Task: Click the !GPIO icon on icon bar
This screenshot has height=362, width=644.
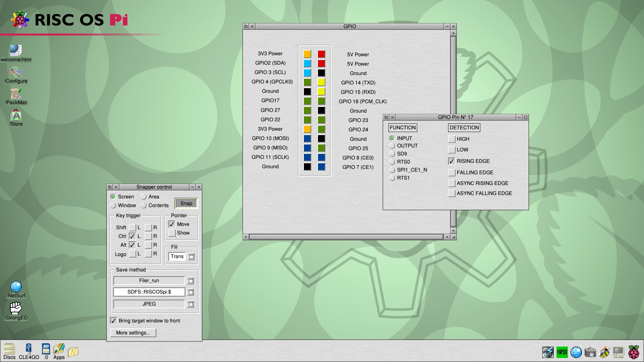Action: [562, 352]
